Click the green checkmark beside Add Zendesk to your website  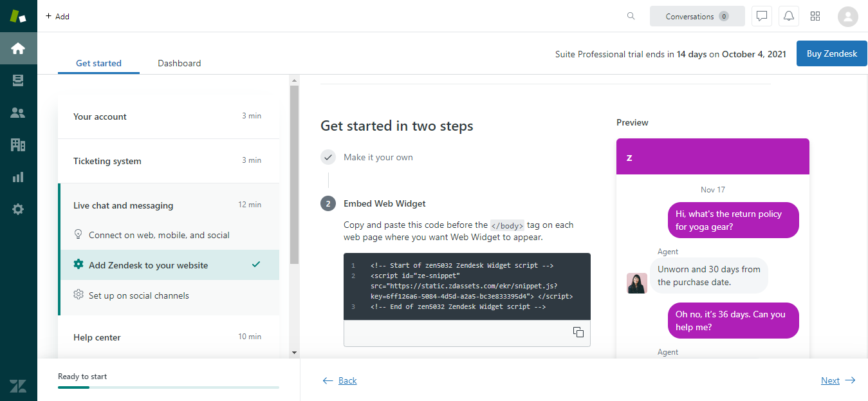[256, 265]
